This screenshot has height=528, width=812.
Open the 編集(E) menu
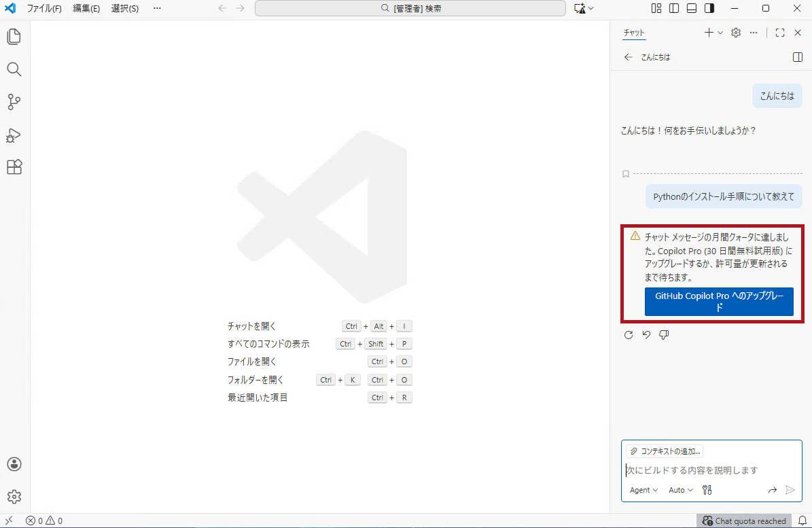point(86,8)
